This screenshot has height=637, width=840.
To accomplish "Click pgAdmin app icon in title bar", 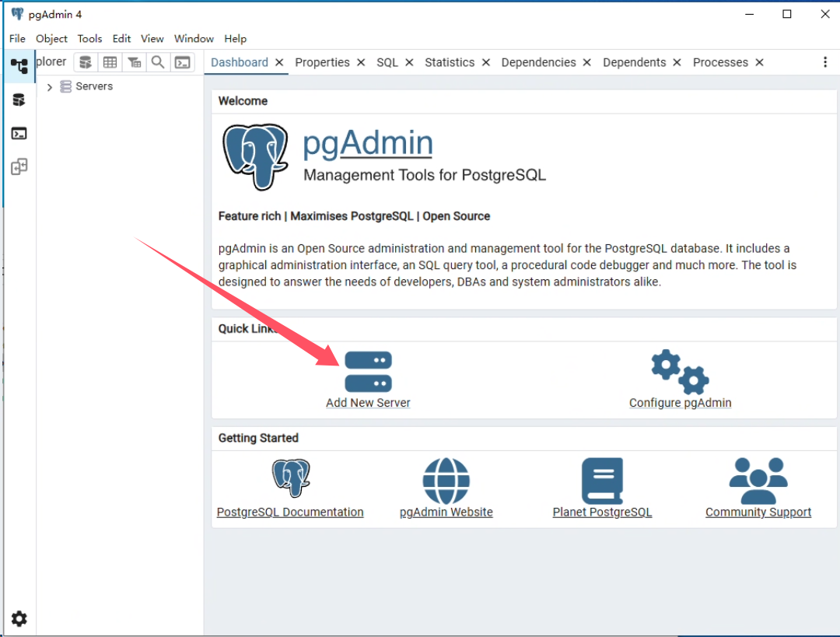I will 18,14.
